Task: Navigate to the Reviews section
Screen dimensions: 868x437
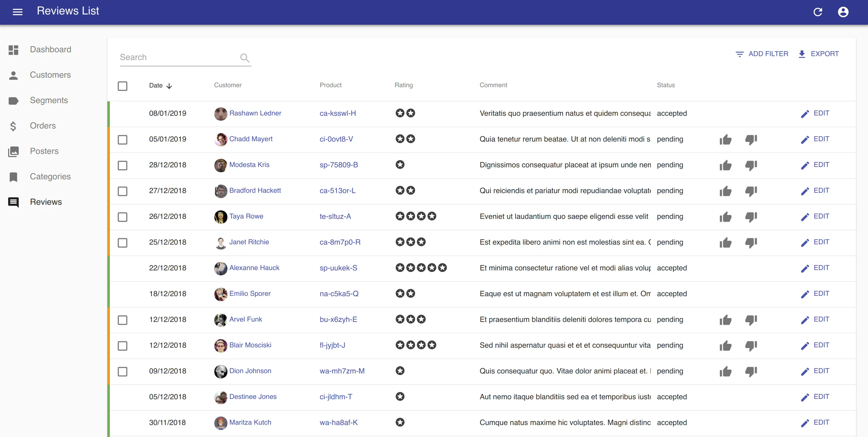Action: click(46, 202)
